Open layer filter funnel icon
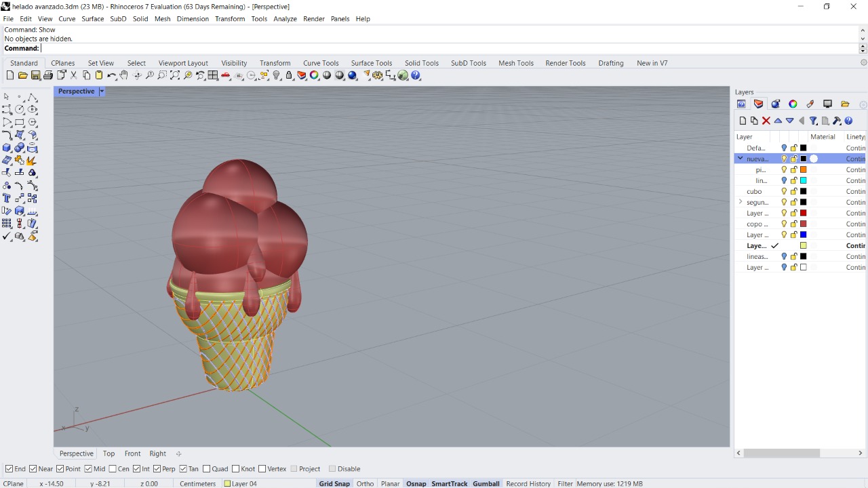Screen dimensions: 868x488 coord(813,121)
